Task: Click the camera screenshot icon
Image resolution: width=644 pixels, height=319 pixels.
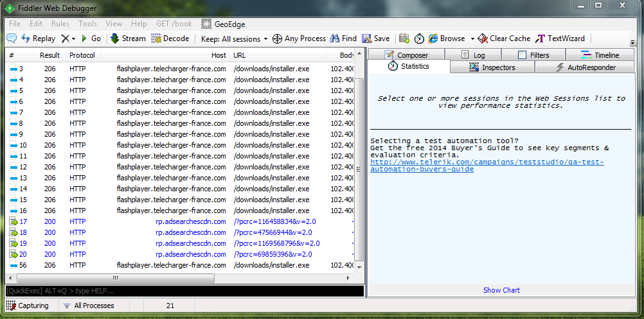Action: (x=404, y=39)
